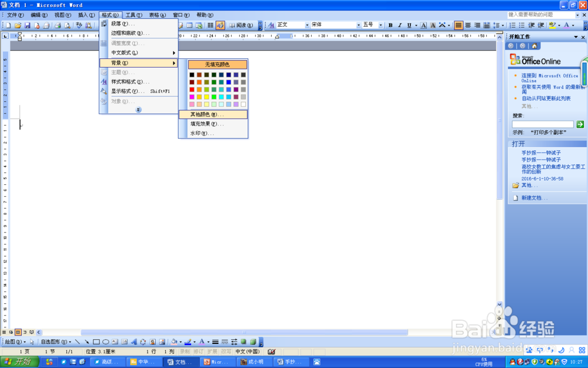
Task: Open the 自选图形 (AutoShapes) dropdown
Action: coord(56,342)
